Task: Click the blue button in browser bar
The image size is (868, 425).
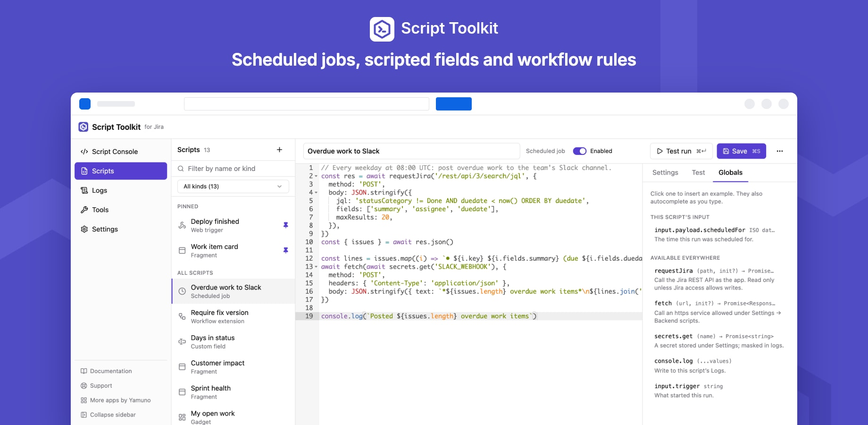Action: click(x=454, y=104)
